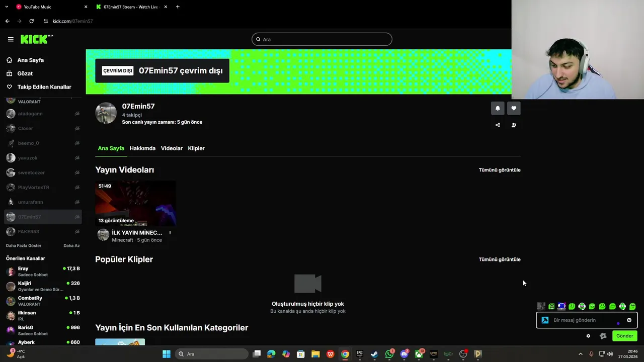Show hidden system tray icons
644x362 pixels.
click(580, 354)
